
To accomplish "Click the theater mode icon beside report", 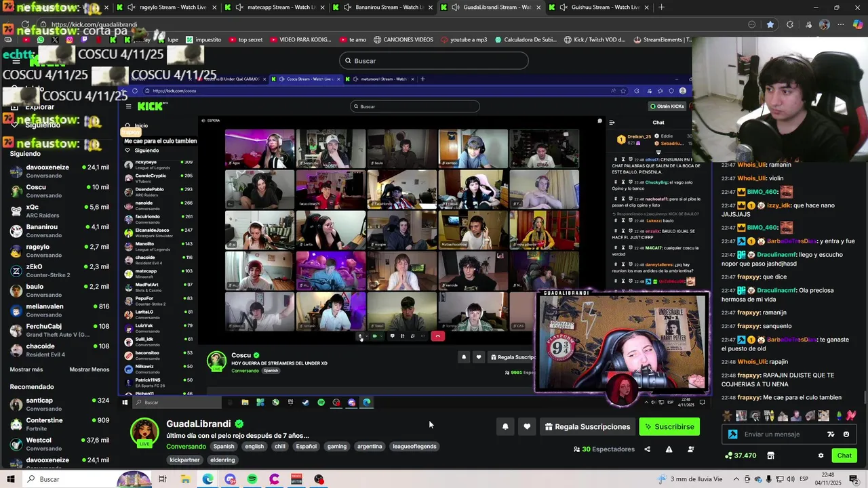I will 690,449.
